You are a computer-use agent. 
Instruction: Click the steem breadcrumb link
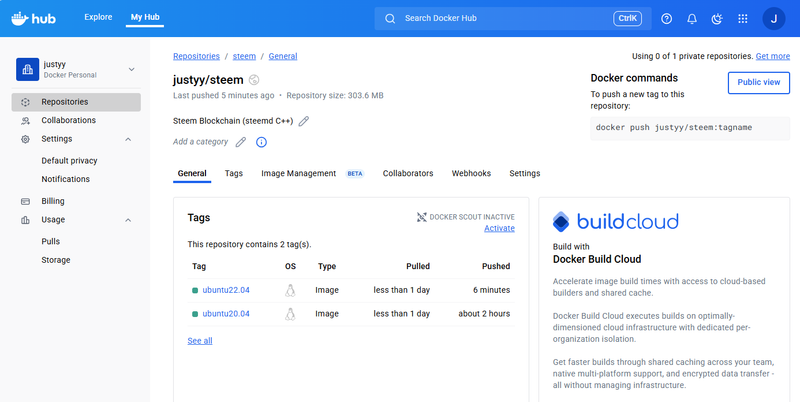pos(244,56)
